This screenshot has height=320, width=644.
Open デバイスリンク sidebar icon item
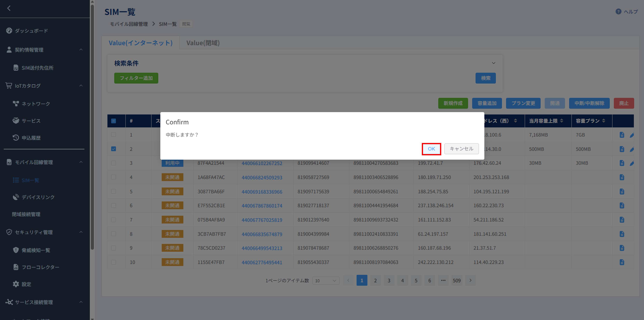(16, 197)
